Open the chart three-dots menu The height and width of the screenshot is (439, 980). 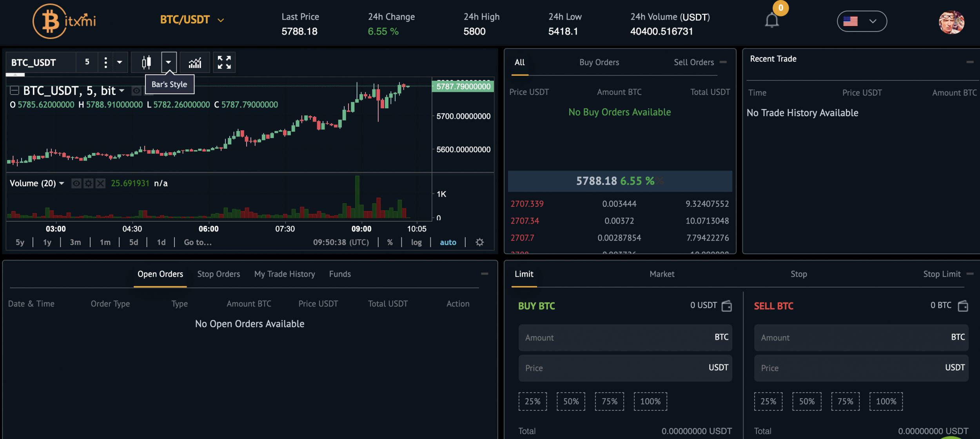105,62
